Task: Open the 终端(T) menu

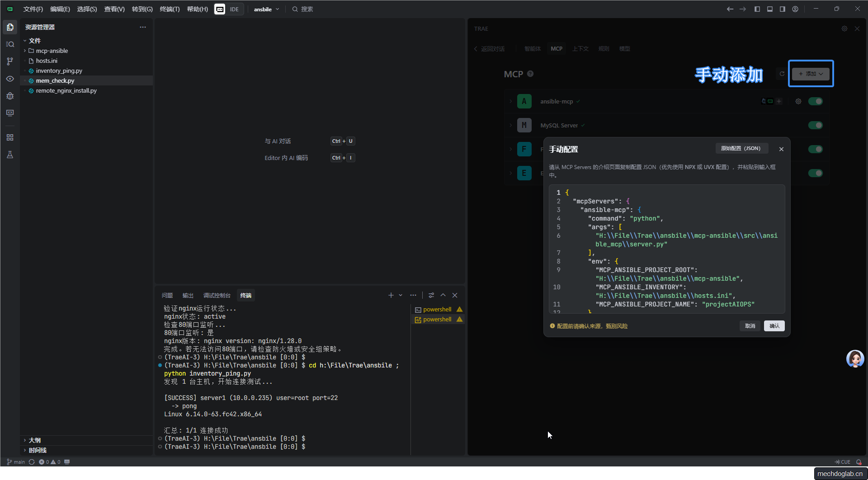Action: [170, 9]
